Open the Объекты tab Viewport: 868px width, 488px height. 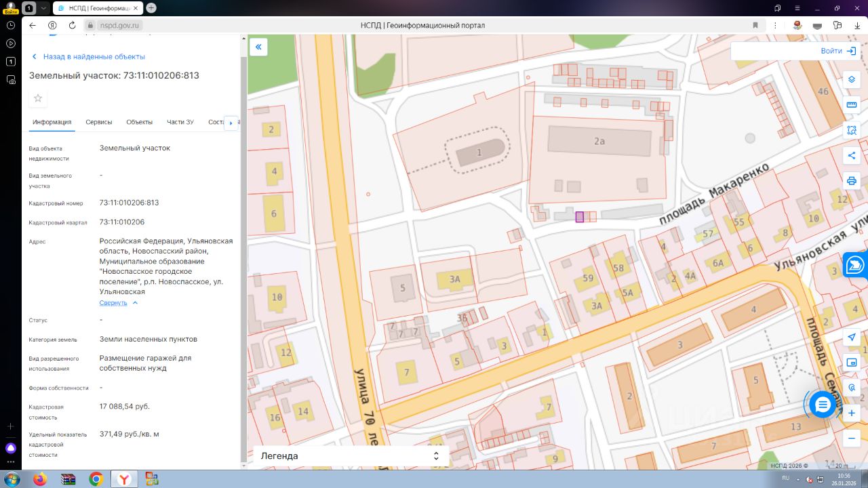pyautogui.click(x=139, y=122)
